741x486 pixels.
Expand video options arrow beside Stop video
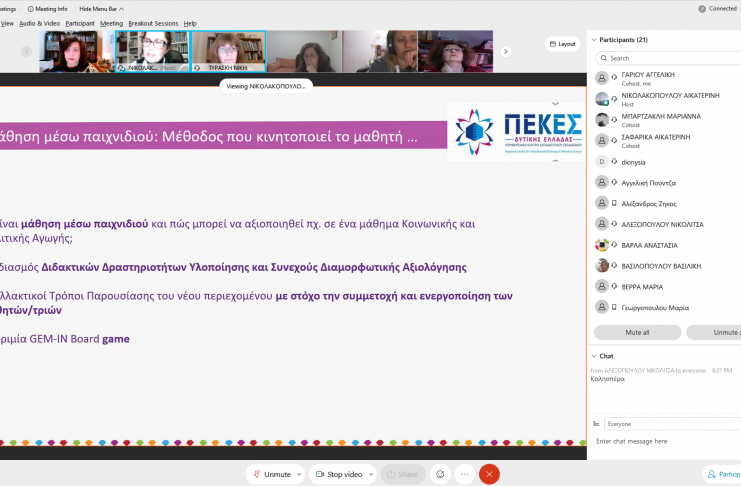click(372, 474)
